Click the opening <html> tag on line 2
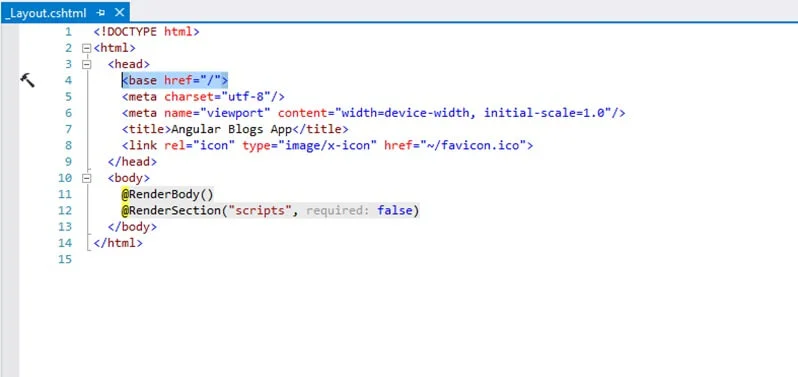The height and width of the screenshot is (377, 798). point(115,48)
